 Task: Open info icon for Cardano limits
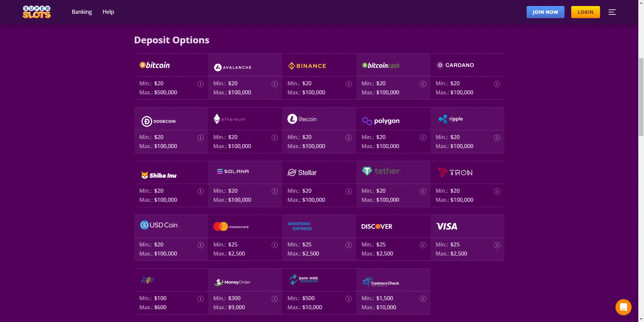[x=497, y=84]
